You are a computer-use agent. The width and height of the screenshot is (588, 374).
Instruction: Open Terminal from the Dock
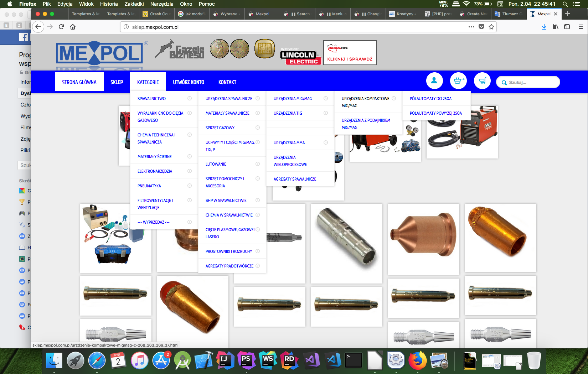tap(354, 360)
